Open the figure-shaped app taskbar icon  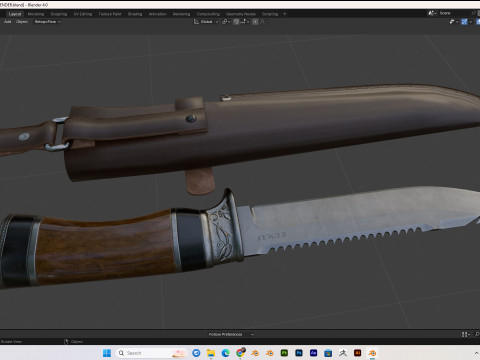[x=343, y=353]
